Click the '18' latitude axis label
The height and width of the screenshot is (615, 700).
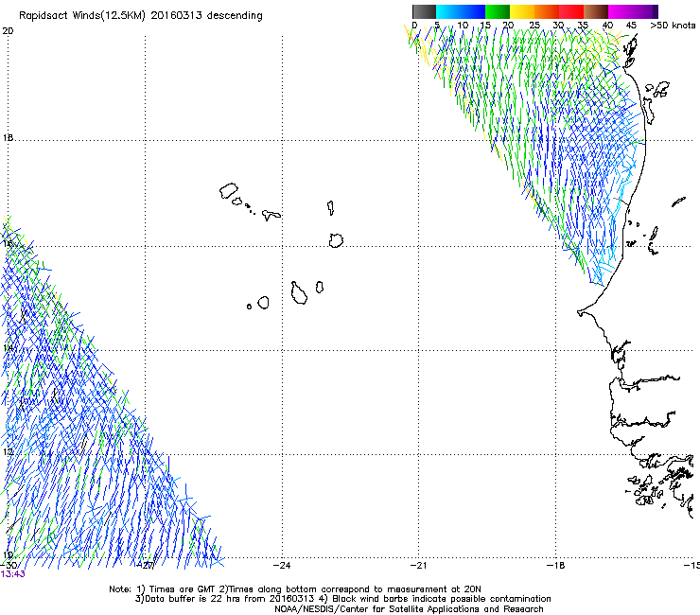8,138
